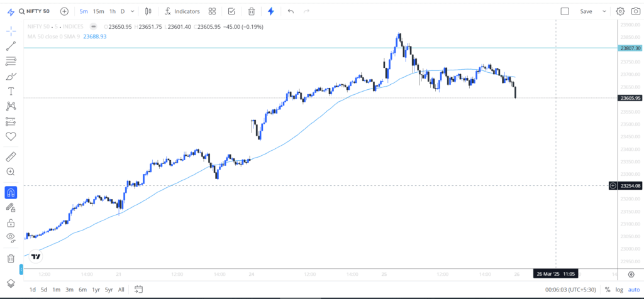Switch to the 15m timeframe
This screenshot has height=299, width=644.
(x=98, y=11)
